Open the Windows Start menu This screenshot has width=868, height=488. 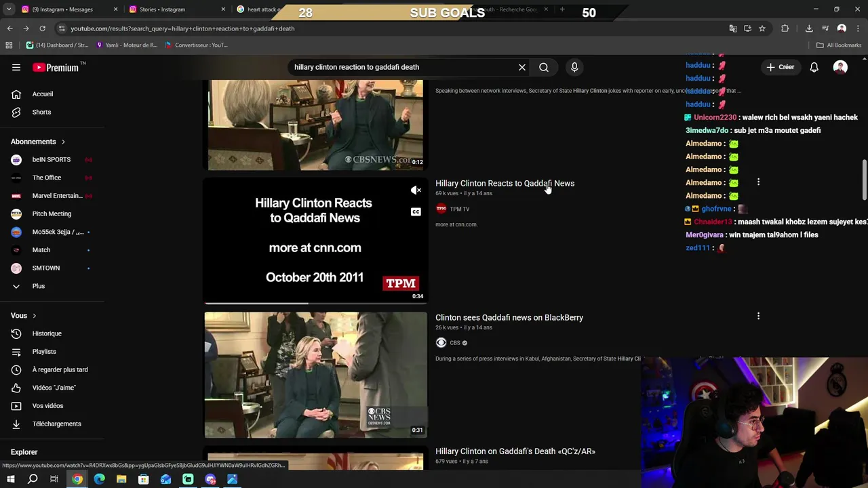(x=10, y=479)
